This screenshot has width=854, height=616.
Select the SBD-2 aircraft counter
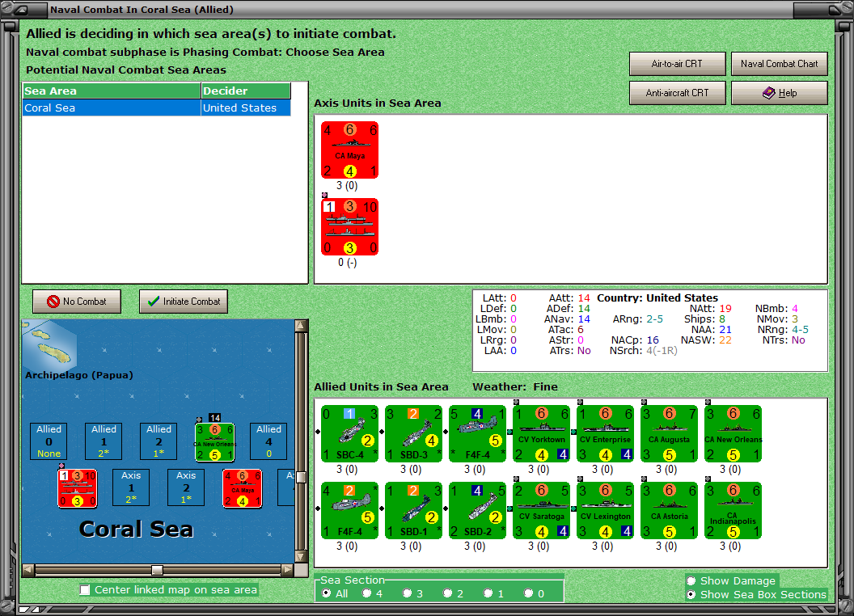pyautogui.click(x=478, y=510)
